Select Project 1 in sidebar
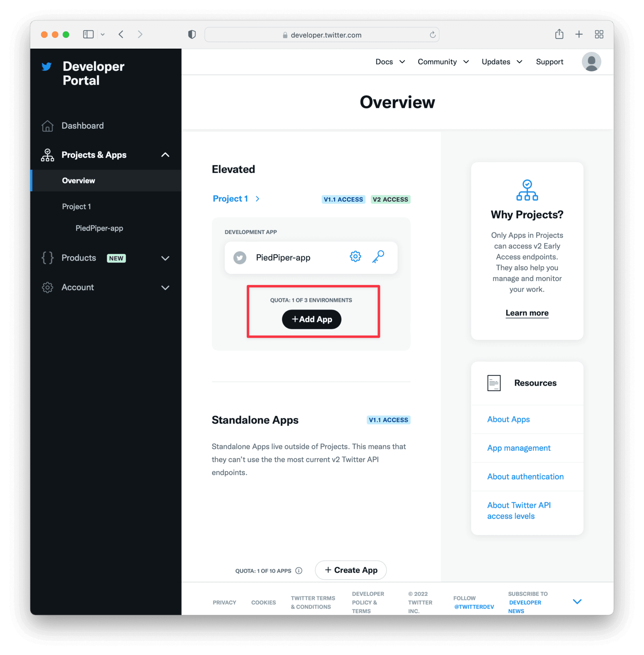 pyautogui.click(x=76, y=207)
